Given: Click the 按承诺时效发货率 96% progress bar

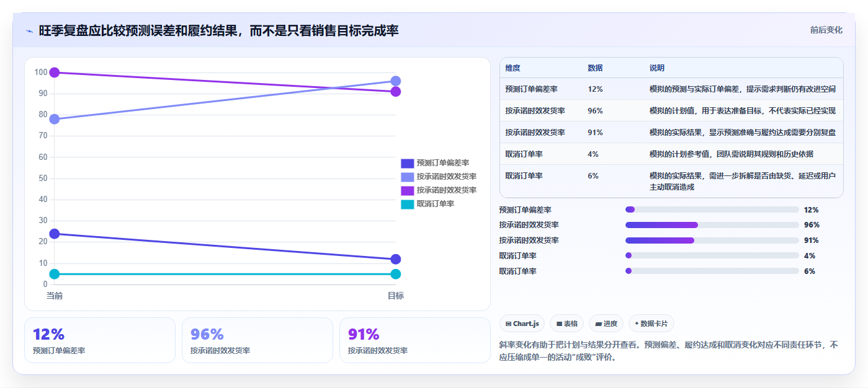Looking at the screenshot, I should (712, 225).
